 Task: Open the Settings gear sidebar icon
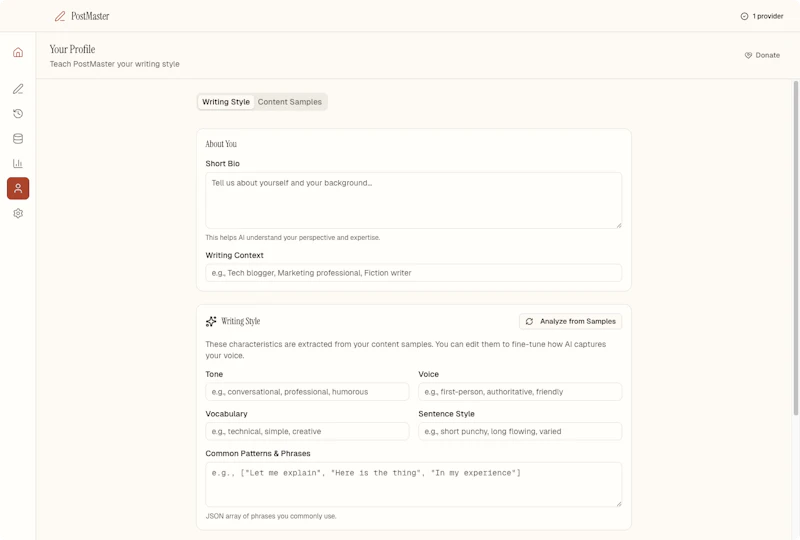[x=18, y=213]
